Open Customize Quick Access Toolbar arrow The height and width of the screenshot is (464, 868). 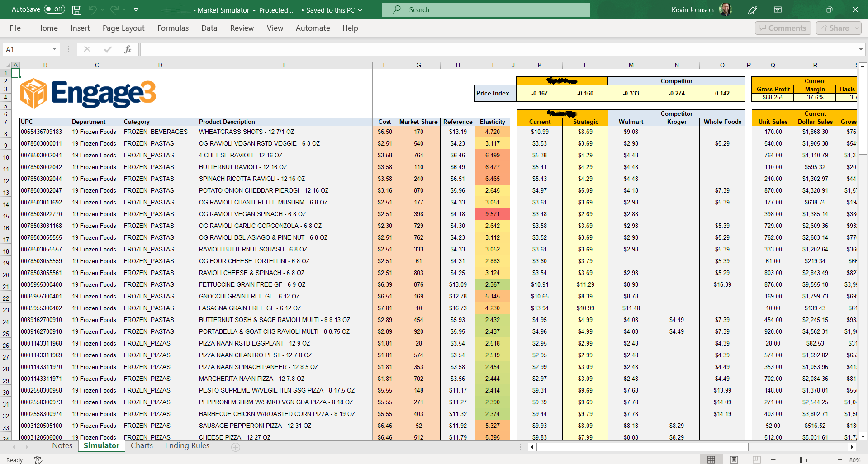(x=136, y=9)
